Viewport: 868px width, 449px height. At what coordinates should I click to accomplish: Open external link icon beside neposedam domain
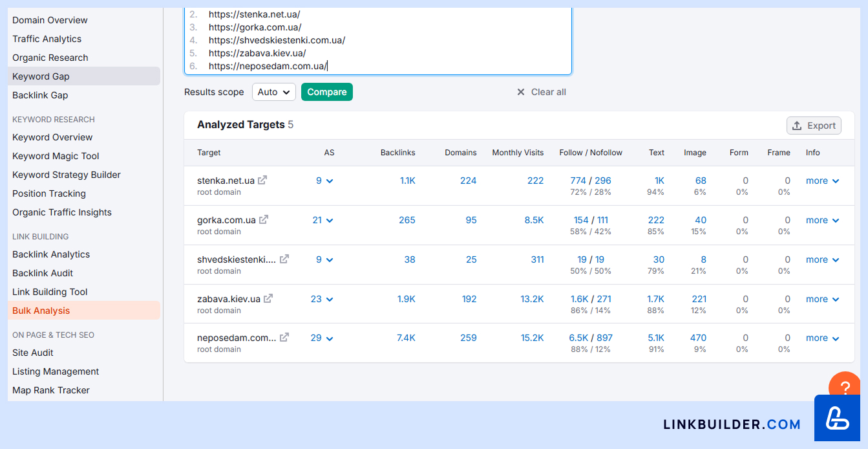pyautogui.click(x=284, y=338)
